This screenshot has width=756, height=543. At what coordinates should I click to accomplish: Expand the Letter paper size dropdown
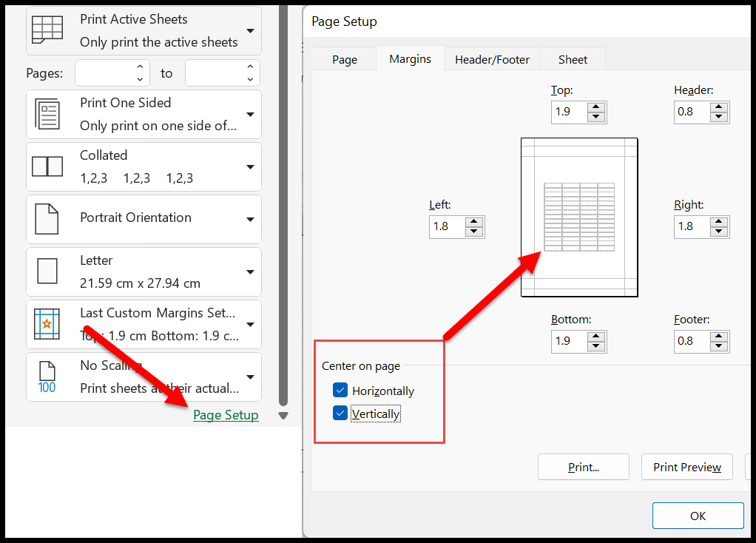coord(250,272)
